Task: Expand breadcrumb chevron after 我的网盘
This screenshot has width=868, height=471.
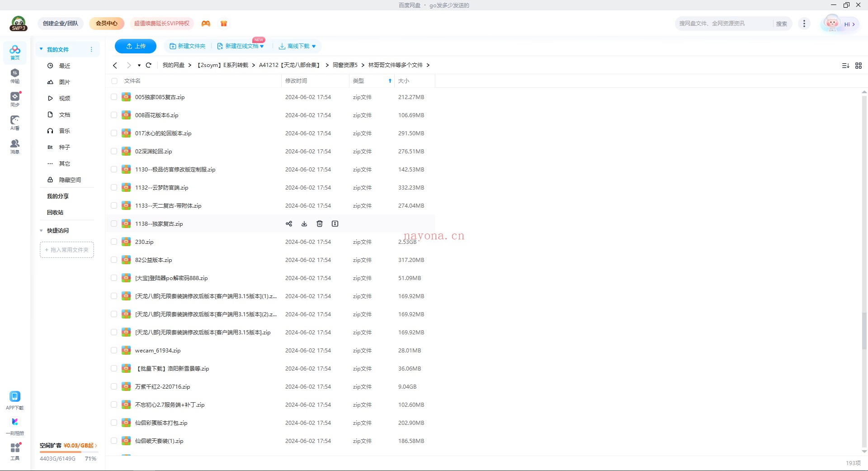Action: pyautogui.click(x=190, y=65)
